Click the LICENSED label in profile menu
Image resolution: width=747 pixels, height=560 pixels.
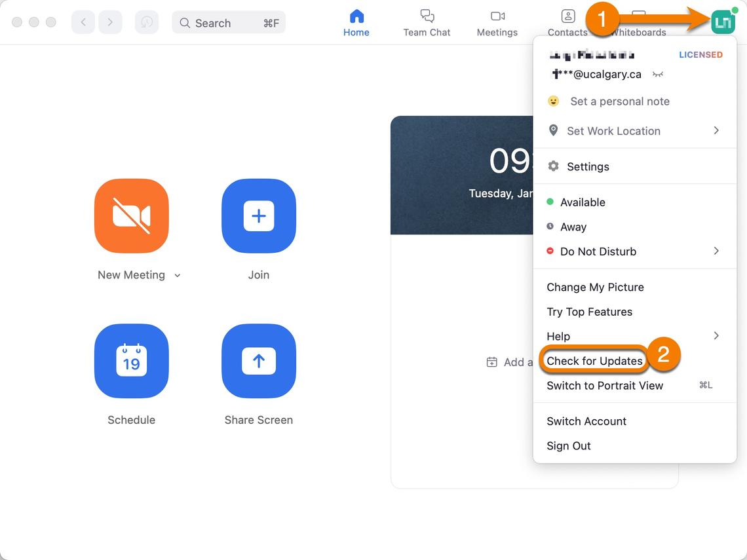coord(700,55)
